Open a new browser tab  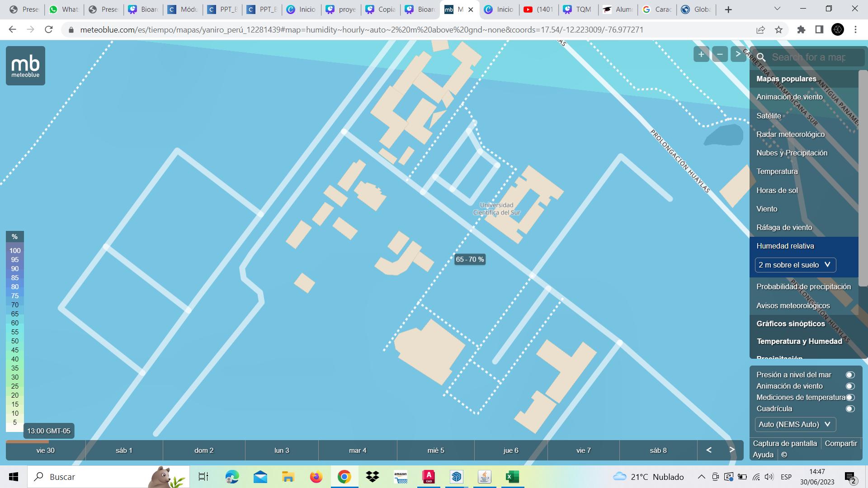[728, 9]
